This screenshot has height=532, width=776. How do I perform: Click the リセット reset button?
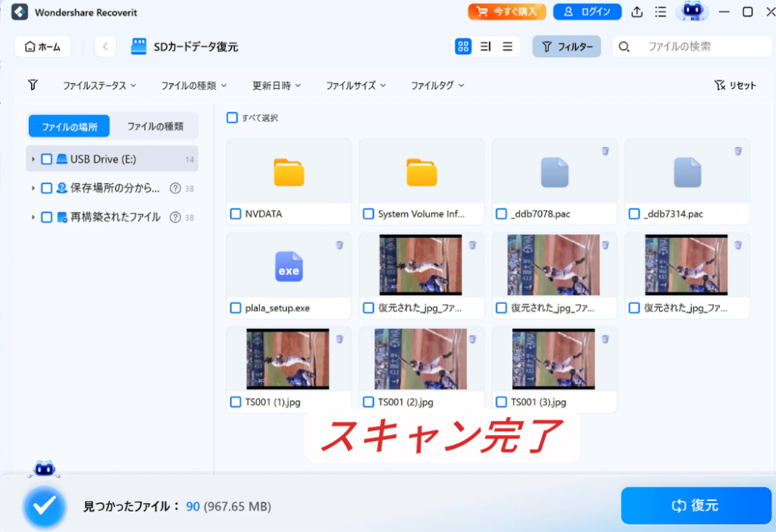[735, 86]
